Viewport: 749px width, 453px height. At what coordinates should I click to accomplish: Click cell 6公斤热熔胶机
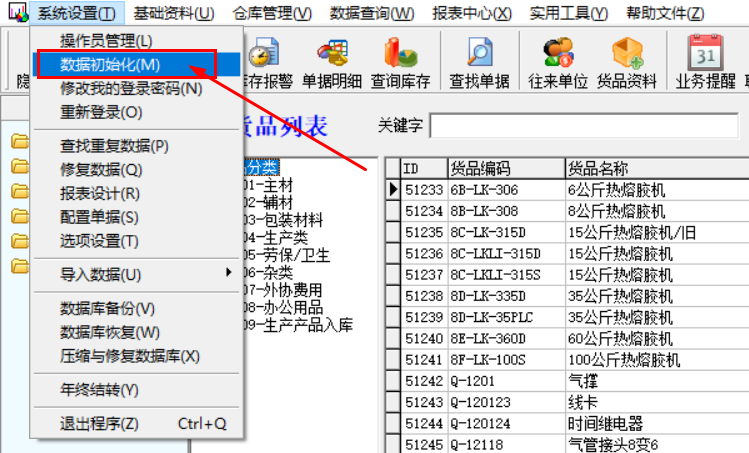(x=657, y=190)
